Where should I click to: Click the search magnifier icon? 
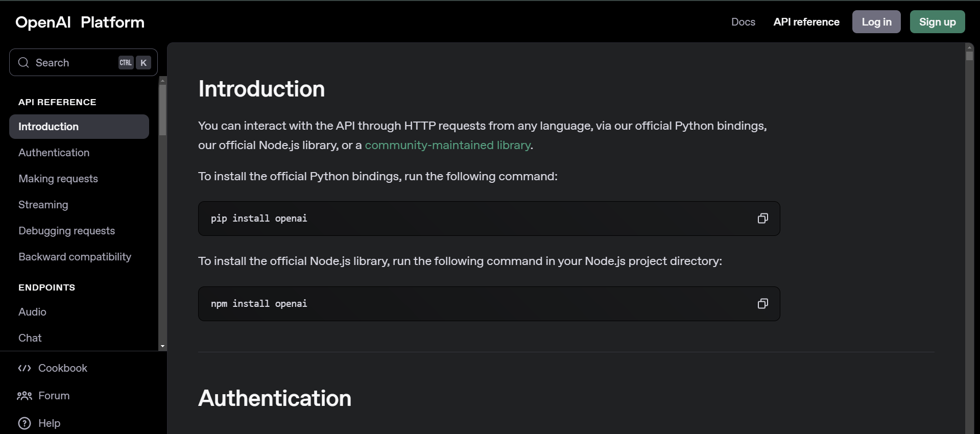[x=23, y=62]
